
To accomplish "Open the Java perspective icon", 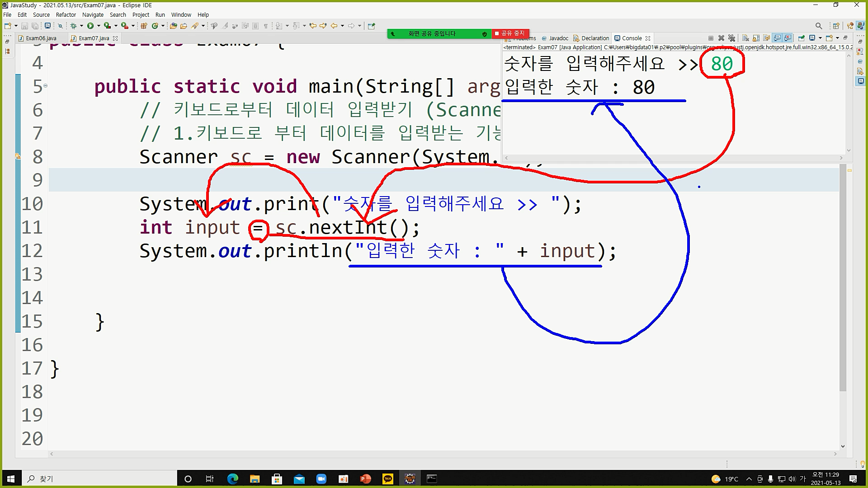I will (861, 26).
